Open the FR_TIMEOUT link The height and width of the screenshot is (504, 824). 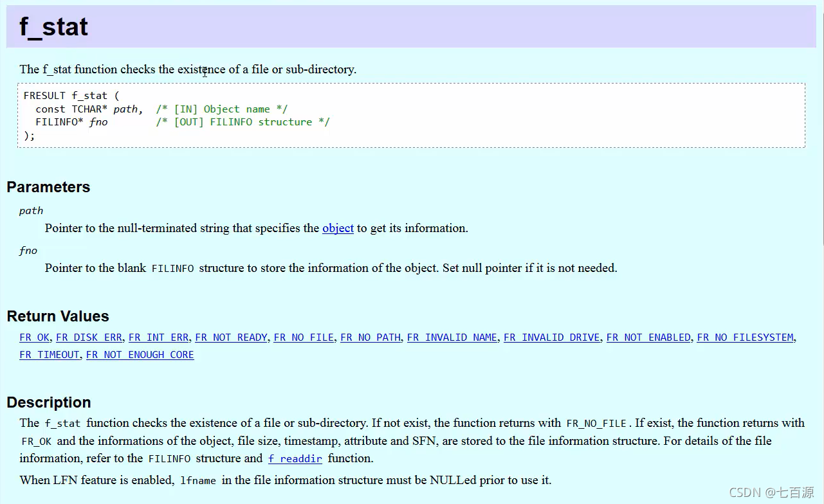click(50, 355)
